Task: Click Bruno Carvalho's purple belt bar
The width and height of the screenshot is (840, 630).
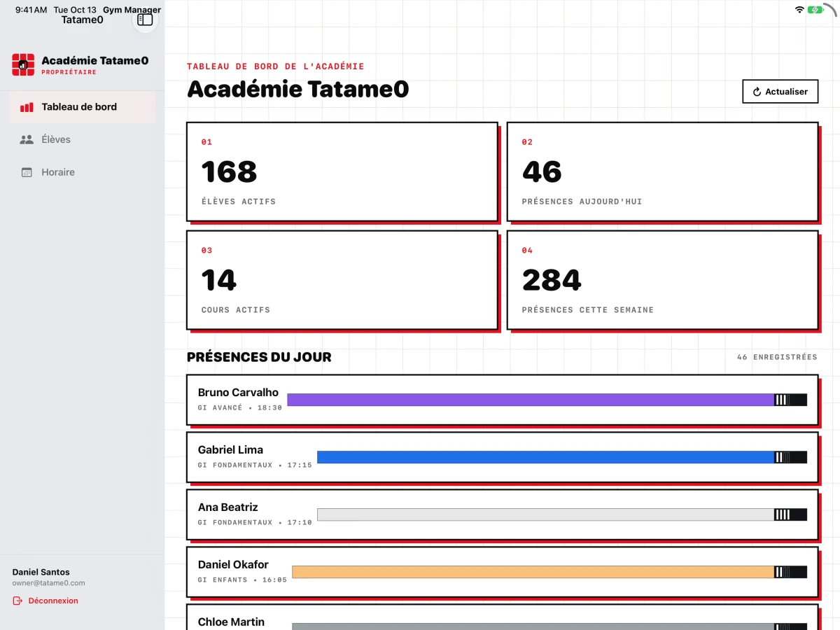Action: [547, 400]
